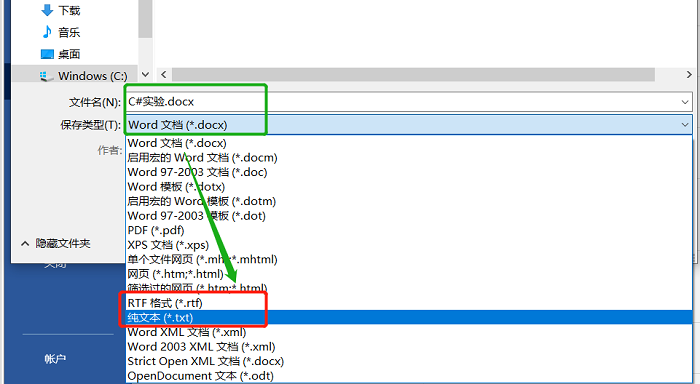Click the horizontal scrollbar track in file list
This screenshot has height=384, width=700.
coord(413,75)
